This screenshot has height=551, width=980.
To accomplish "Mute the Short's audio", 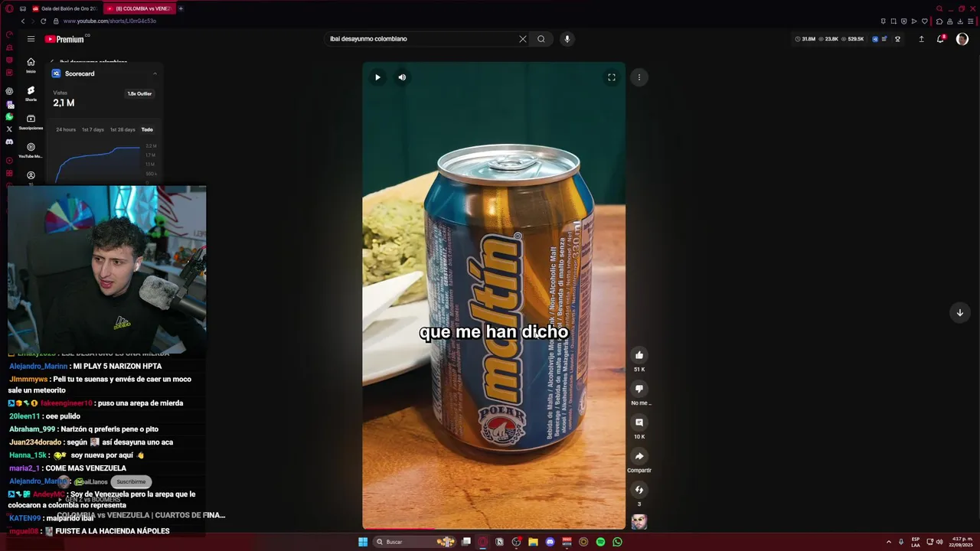I will tap(402, 77).
